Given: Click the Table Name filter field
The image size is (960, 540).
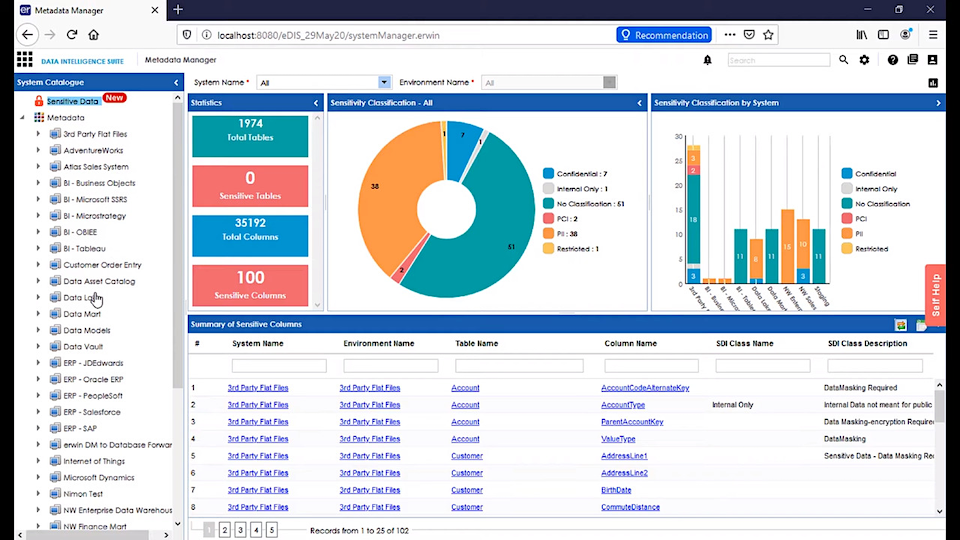Looking at the screenshot, I should [518, 366].
